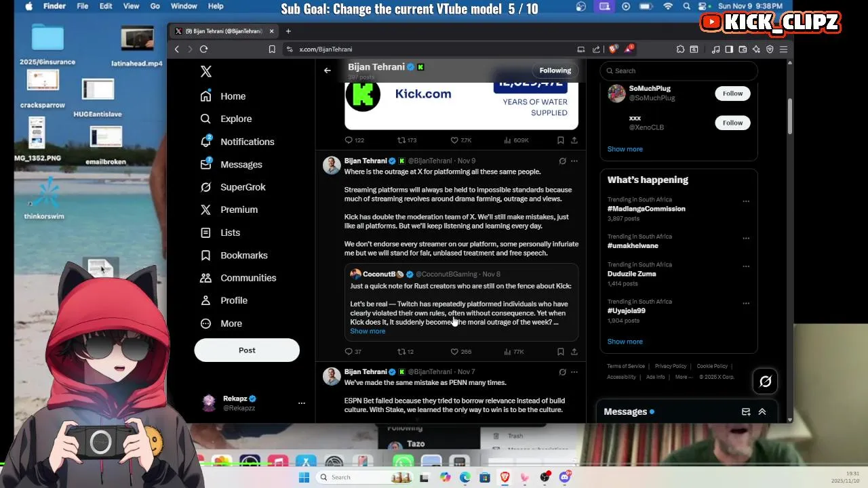Expand the Messages drawer
This screenshot has height=488, width=868.
coord(762,411)
